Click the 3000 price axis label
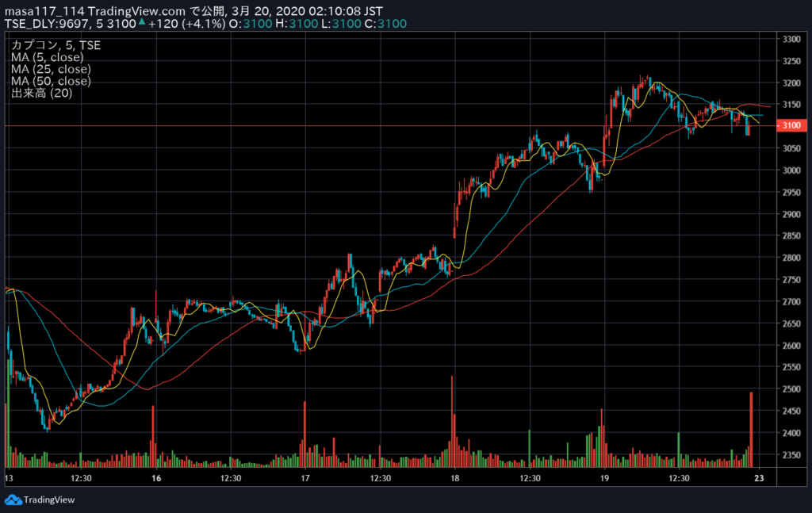The height and width of the screenshot is (513, 812). [791, 170]
